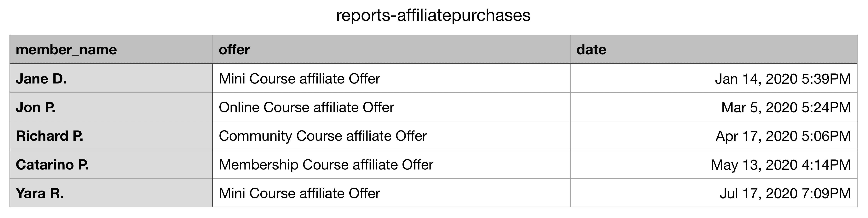The height and width of the screenshot is (218, 868).
Task: Click the Membership Course affiliate Offer cell
Action: tap(391, 164)
